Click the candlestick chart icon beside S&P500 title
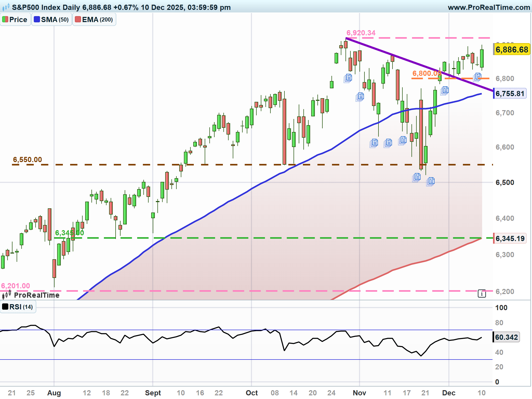This screenshot has width=532, height=399. [6, 7]
